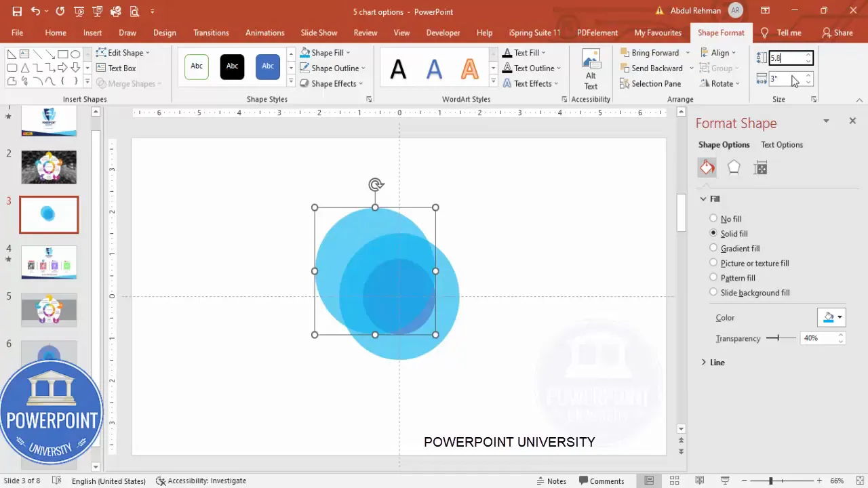Collapse the Fill section

click(703, 199)
